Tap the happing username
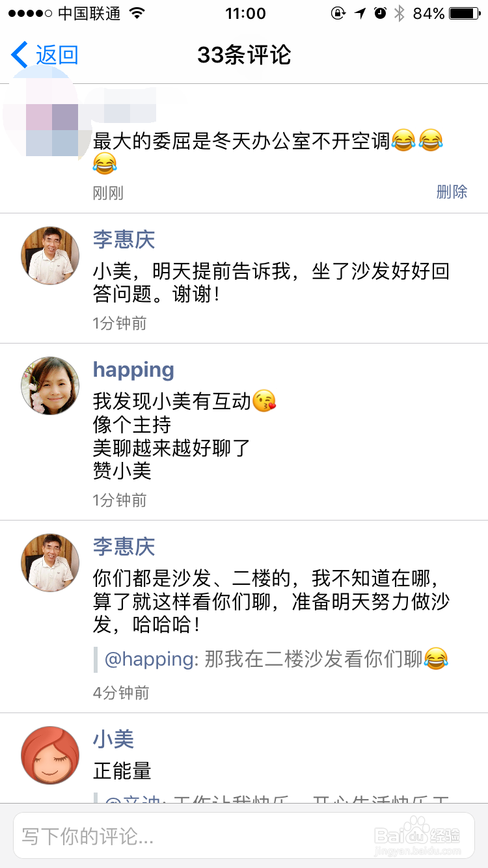Viewport: 488px width, 868px height. pyautogui.click(x=133, y=370)
